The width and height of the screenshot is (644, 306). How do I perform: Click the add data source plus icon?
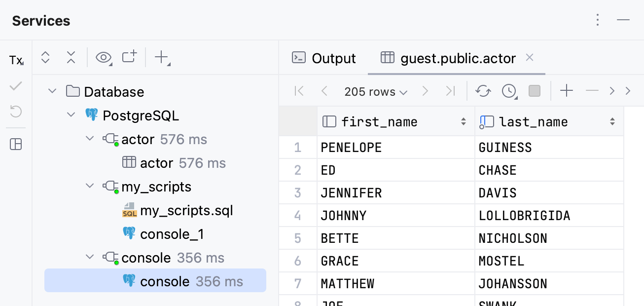point(162,57)
